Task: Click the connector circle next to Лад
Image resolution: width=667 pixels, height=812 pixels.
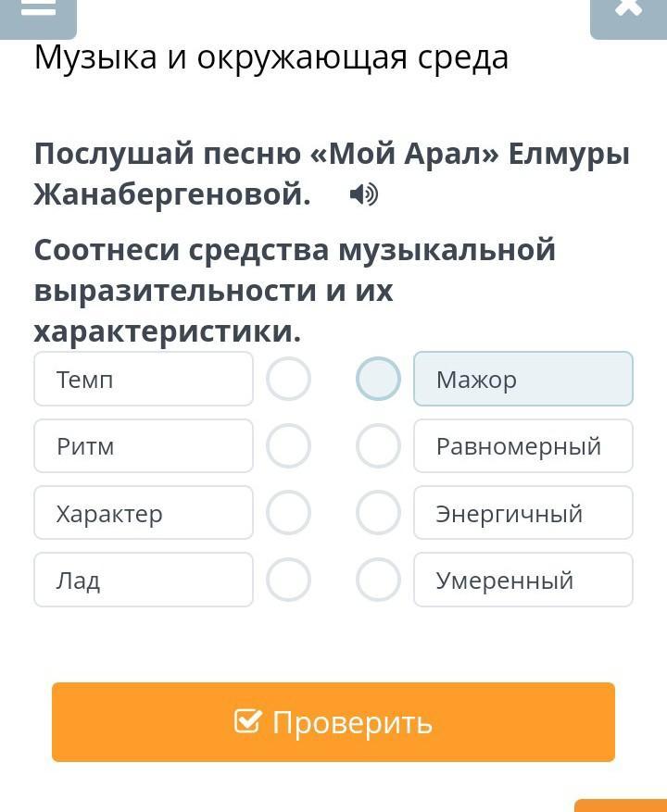Action: pos(288,580)
